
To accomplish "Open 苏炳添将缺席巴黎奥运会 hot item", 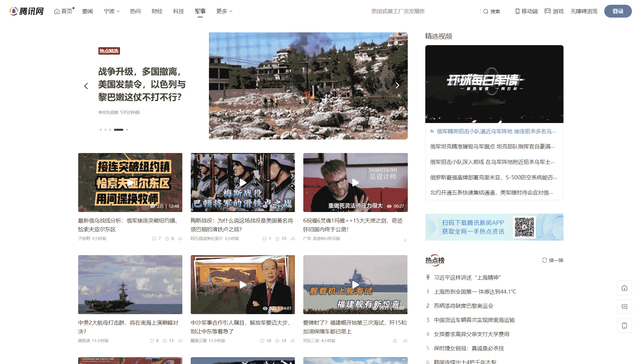I will [x=464, y=306].
